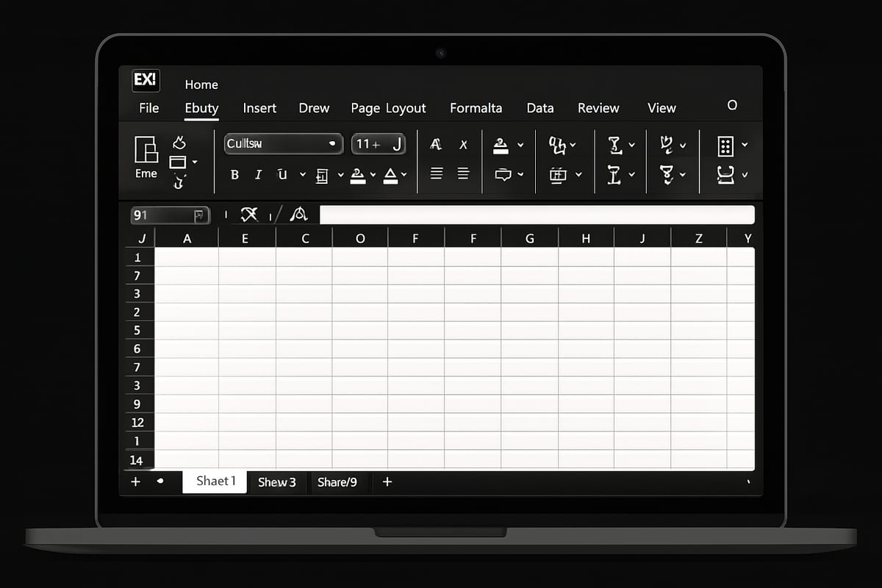The height and width of the screenshot is (588, 882).
Task: Click the grid of dots ribbon icon
Action: click(725, 146)
